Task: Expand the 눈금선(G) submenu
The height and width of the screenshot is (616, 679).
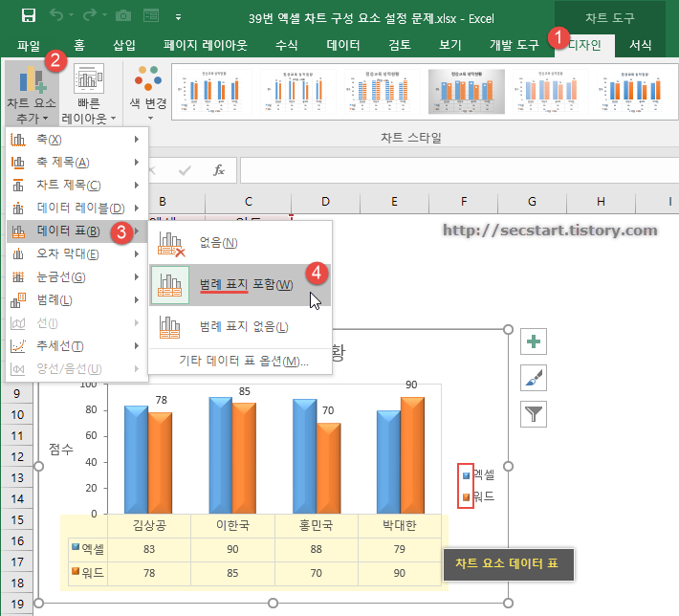Action: click(77, 277)
